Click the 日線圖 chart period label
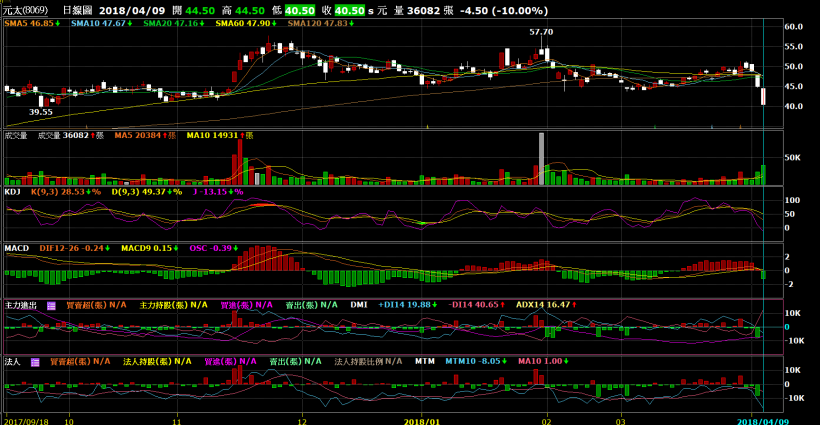 77,10
